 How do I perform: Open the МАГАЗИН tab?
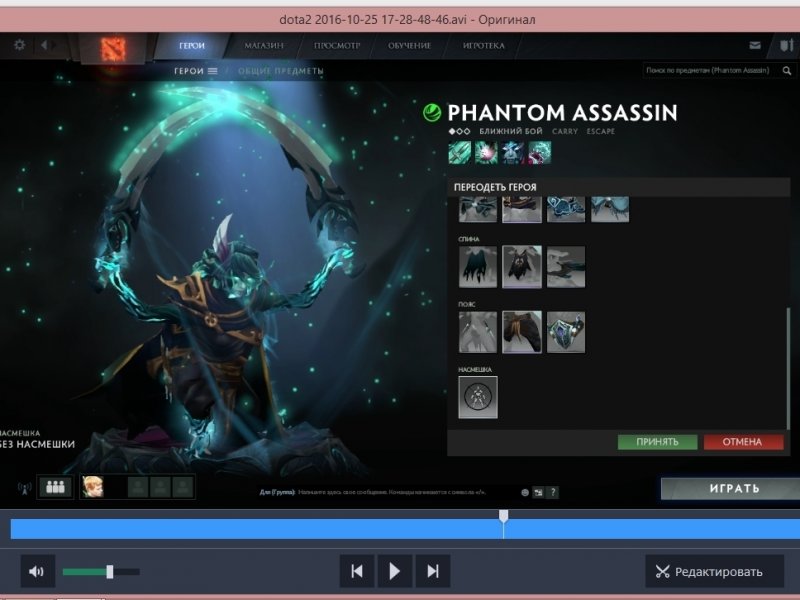tap(264, 45)
